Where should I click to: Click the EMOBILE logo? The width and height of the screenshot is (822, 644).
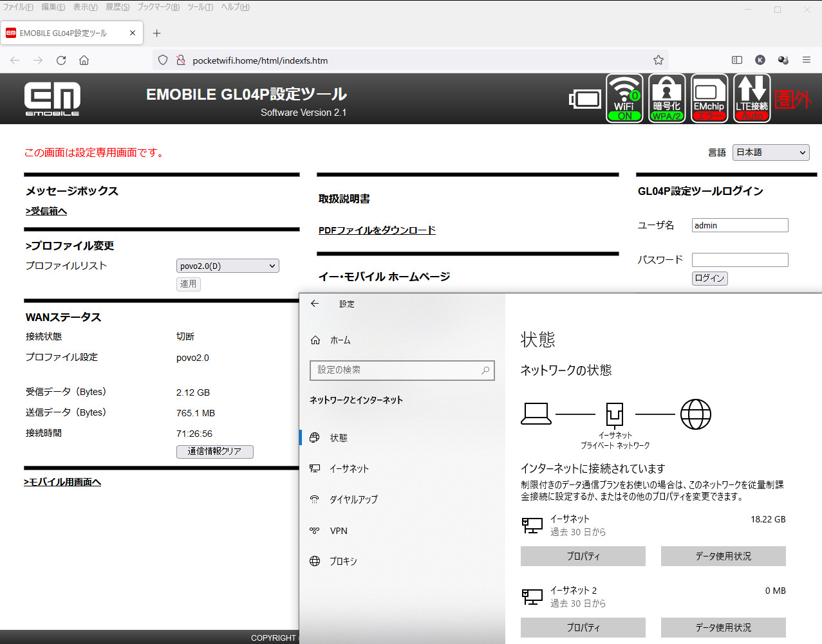click(x=52, y=99)
